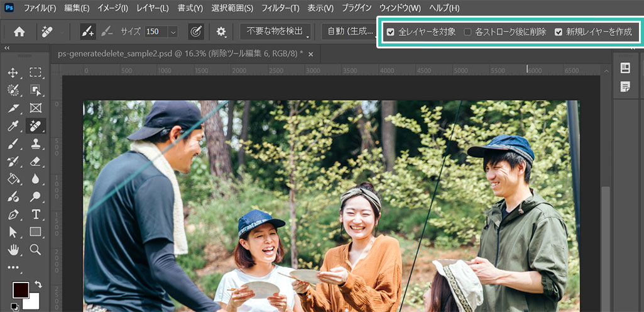Open the サイズ dropdown arrow
This screenshot has width=644, height=312.
click(173, 31)
